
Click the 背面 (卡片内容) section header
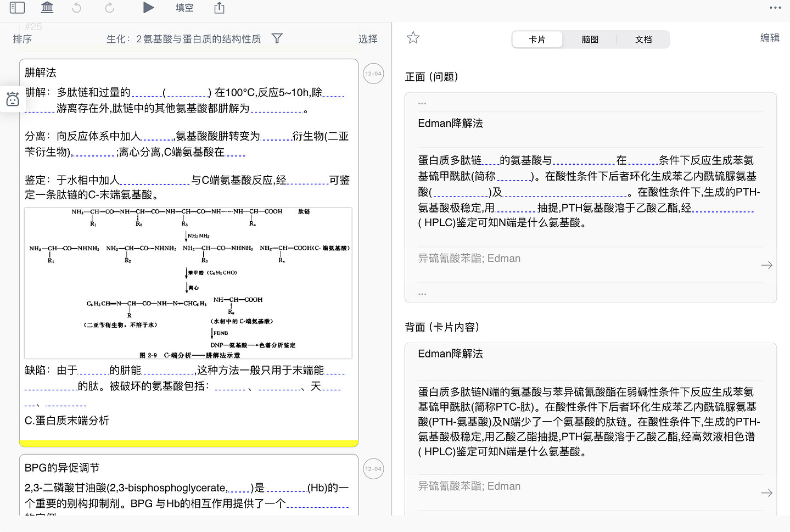(x=442, y=327)
